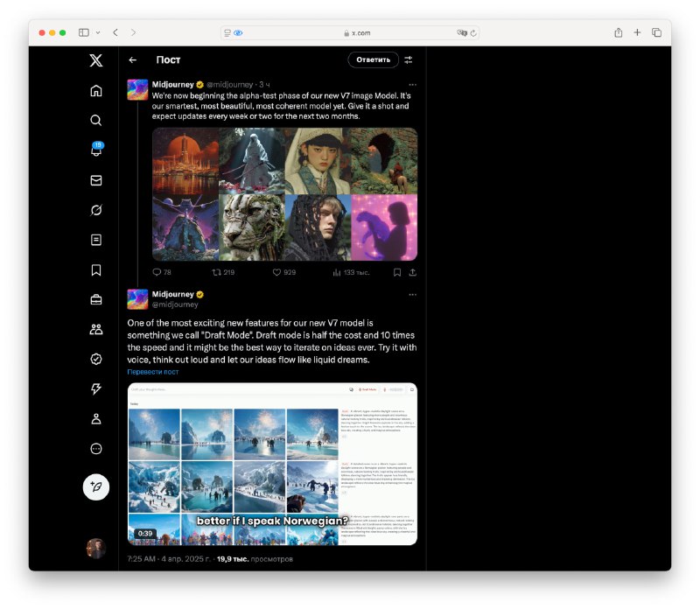Click translate icon in address bar
Viewport: 700px width, 609px height.
(462, 32)
